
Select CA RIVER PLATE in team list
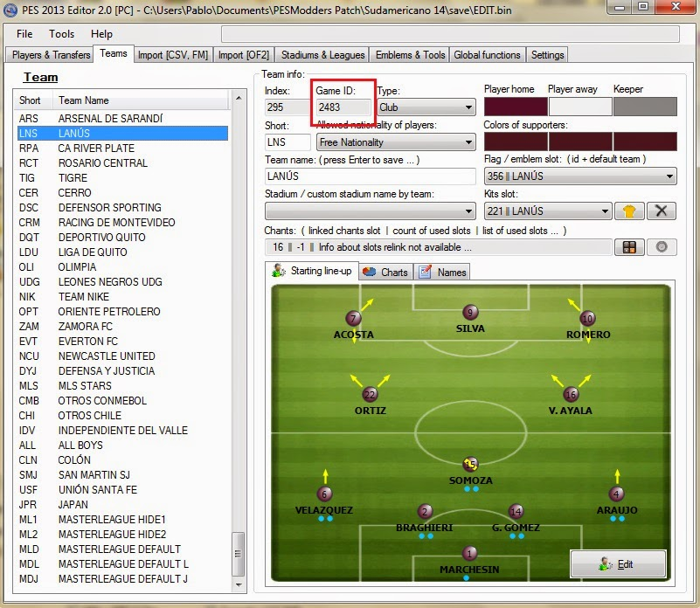coord(122,149)
